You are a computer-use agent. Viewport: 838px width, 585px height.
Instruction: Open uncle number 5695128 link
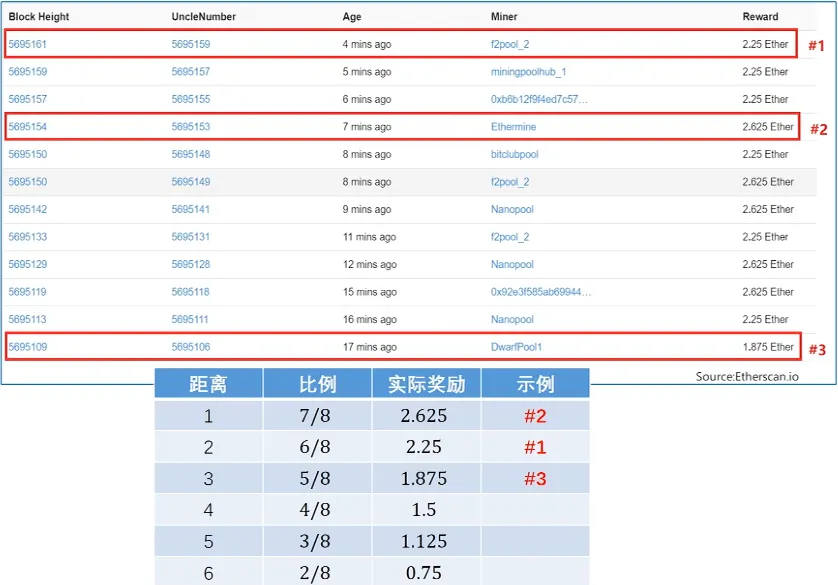pyautogui.click(x=191, y=264)
